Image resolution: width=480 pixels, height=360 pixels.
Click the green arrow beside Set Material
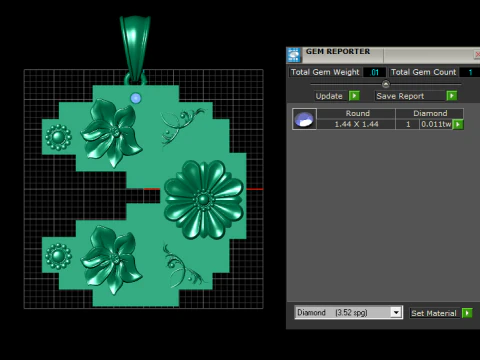click(x=467, y=313)
